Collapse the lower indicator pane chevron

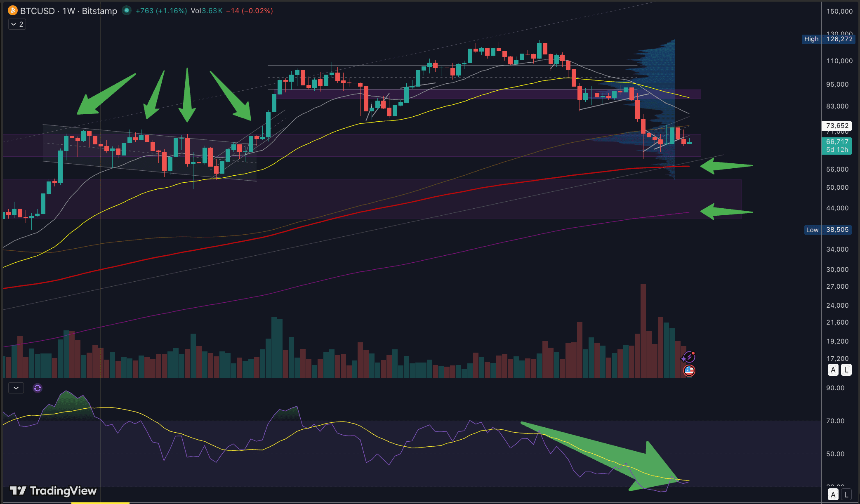(x=16, y=388)
